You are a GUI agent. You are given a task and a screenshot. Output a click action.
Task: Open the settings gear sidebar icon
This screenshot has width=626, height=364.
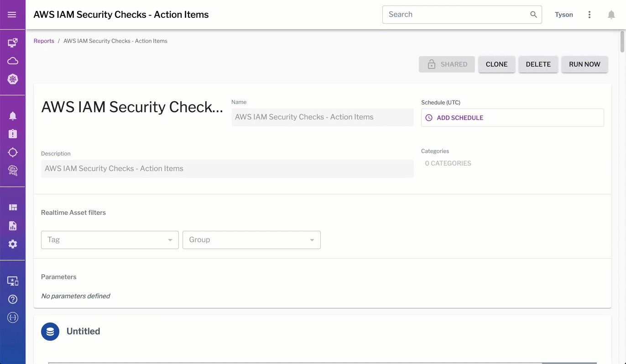tap(13, 244)
